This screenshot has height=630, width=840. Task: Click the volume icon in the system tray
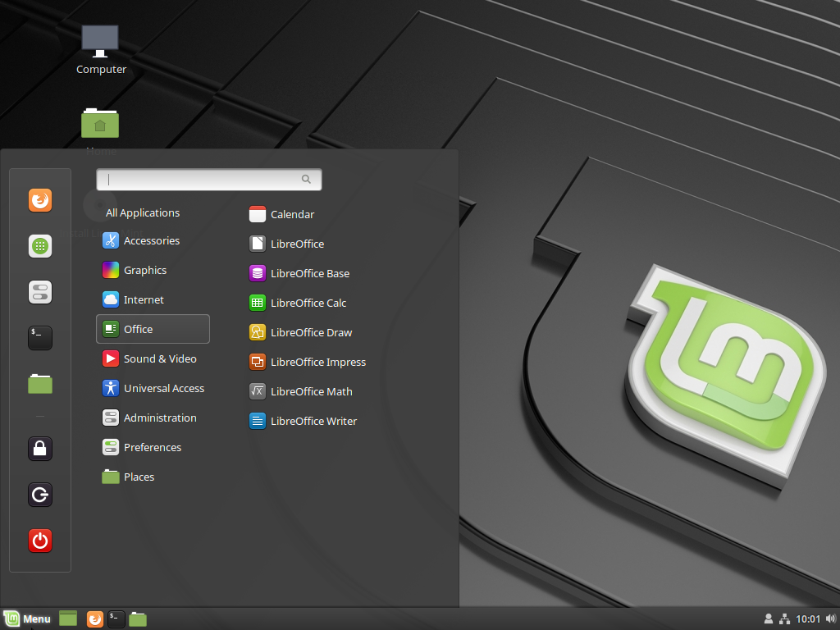[x=829, y=619]
